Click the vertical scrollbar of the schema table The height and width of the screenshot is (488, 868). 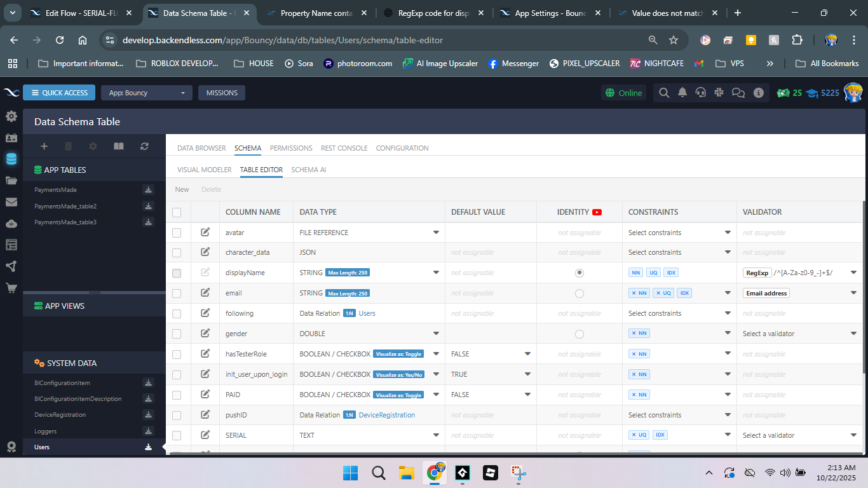[x=864, y=286]
